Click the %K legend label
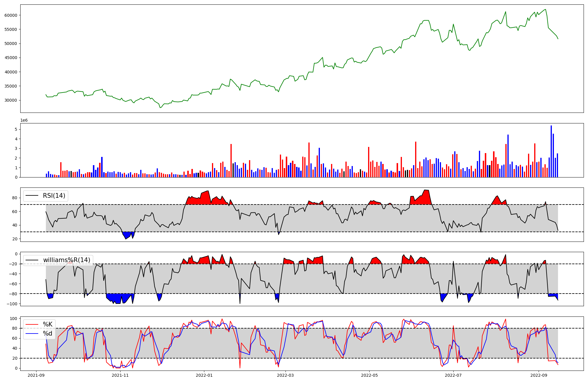Viewport: 588px width, 382px height. 48,324
